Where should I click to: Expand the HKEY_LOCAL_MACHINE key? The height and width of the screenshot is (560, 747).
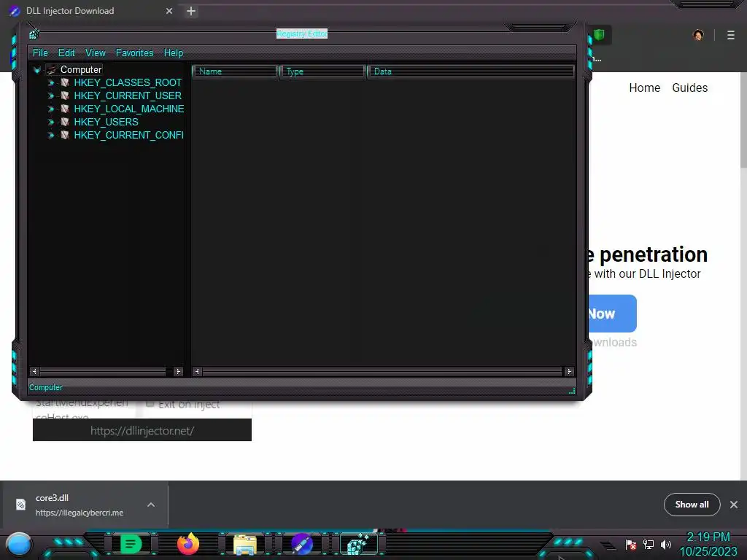[x=51, y=109]
